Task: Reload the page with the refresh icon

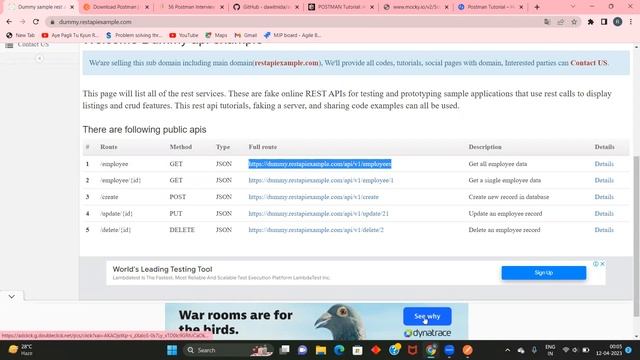Action: coord(36,22)
